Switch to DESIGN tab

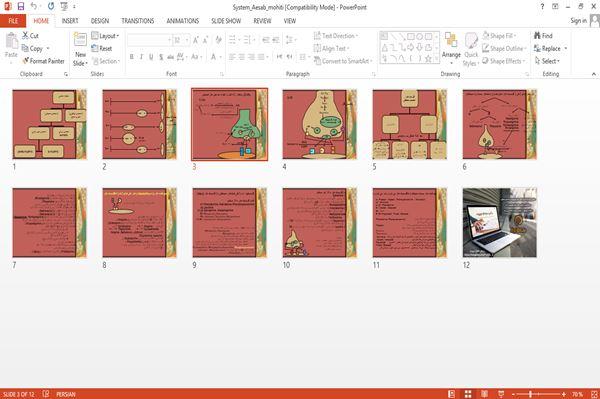point(99,21)
